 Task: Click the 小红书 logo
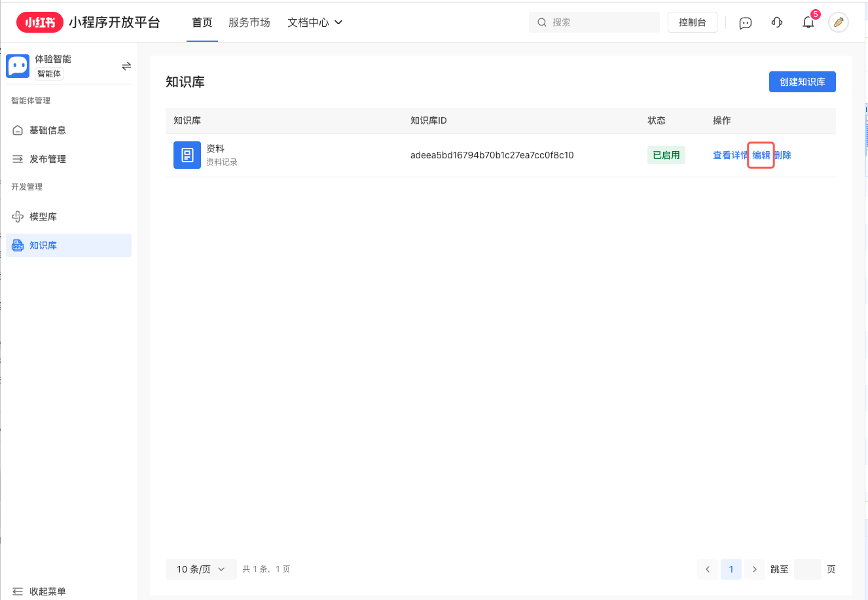(x=39, y=21)
